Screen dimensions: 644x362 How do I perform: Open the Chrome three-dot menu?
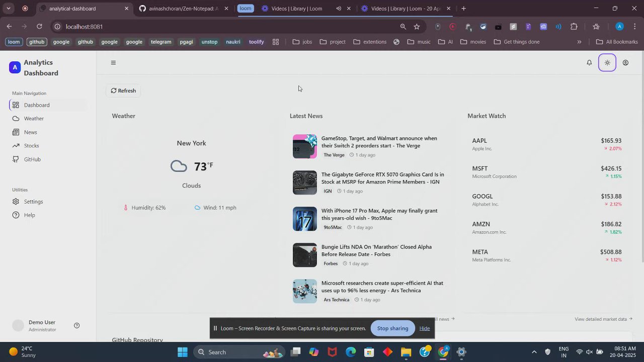tap(635, 27)
